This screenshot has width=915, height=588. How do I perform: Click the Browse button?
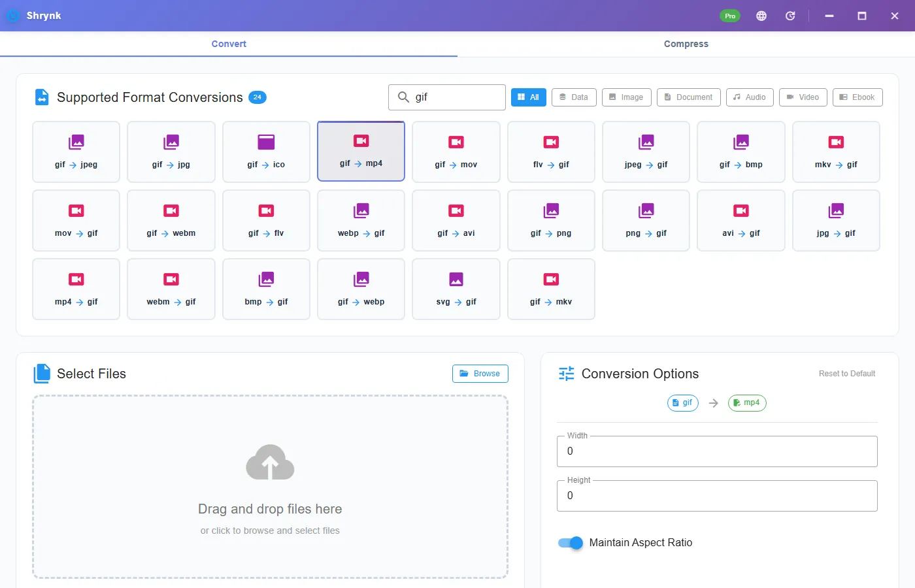480,374
